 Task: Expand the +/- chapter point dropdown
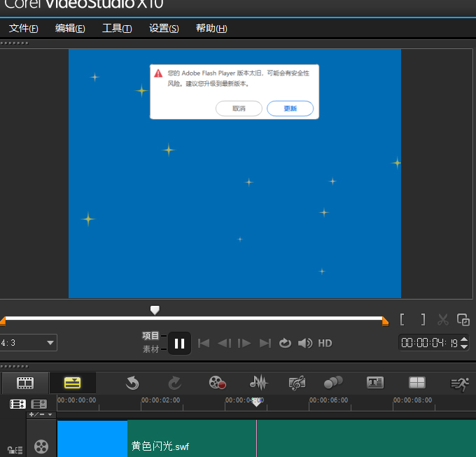click(x=41, y=414)
